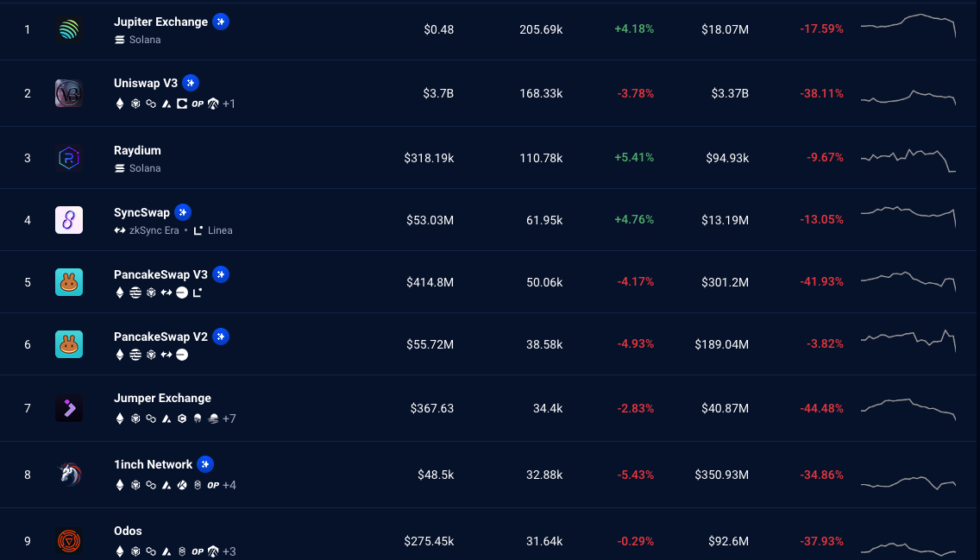Click the blue badge next to SyncSwap
Screen dimensions: 980x560
pos(183,212)
